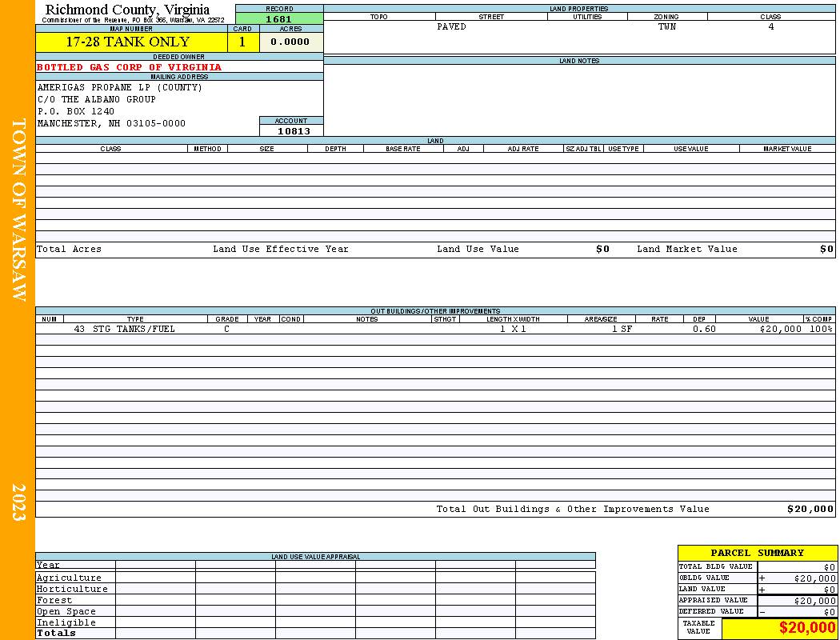The width and height of the screenshot is (840, 640).
Task: Click the PAVED street value
Action: coord(452,26)
